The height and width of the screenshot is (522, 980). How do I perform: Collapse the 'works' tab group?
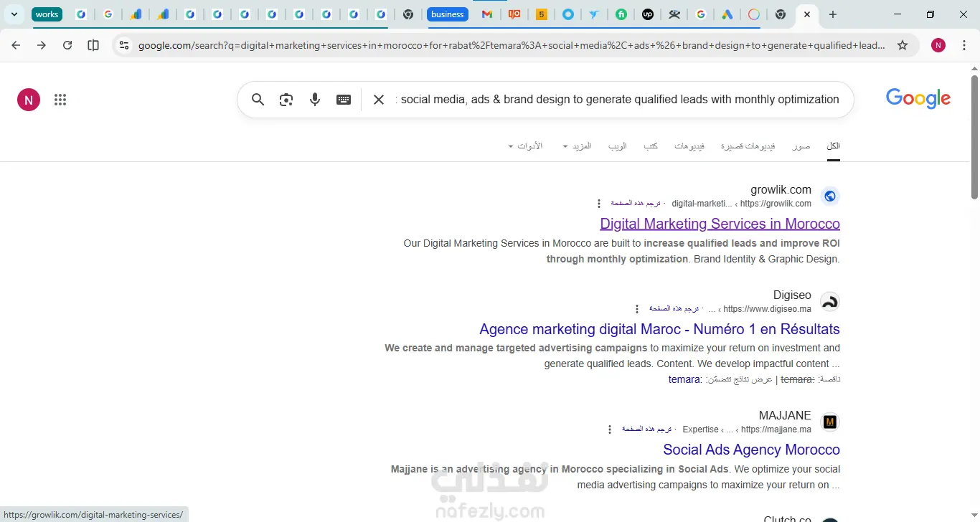pyautogui.click(x=47, y=14)
